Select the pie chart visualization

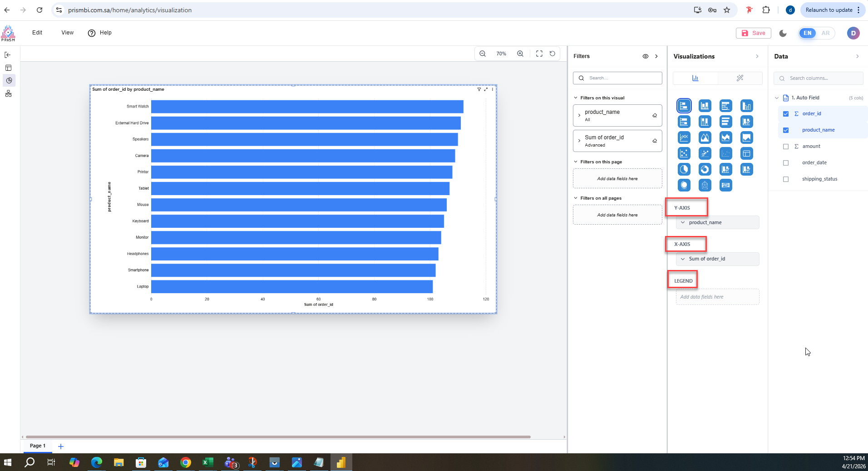tap(684, 169)
